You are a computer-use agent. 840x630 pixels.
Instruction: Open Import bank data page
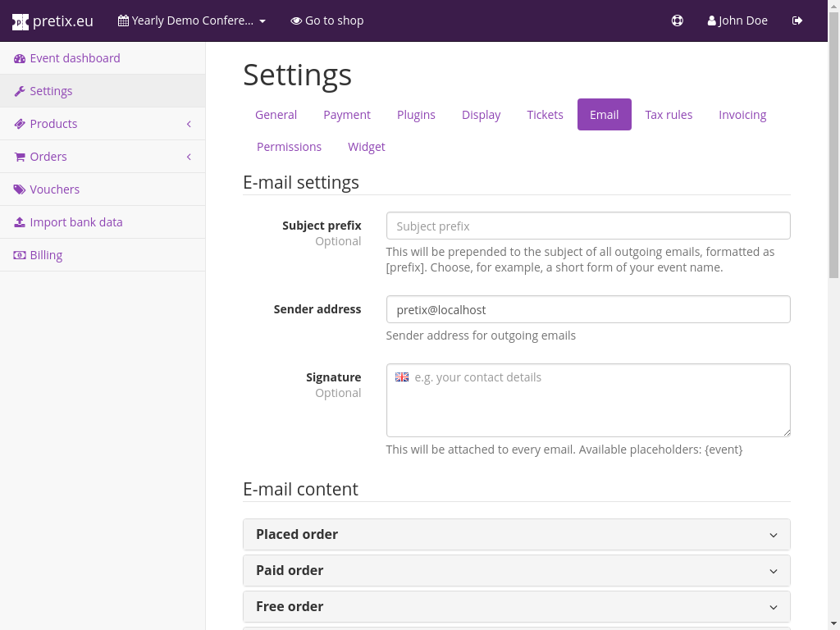click(x=103, y=221)
